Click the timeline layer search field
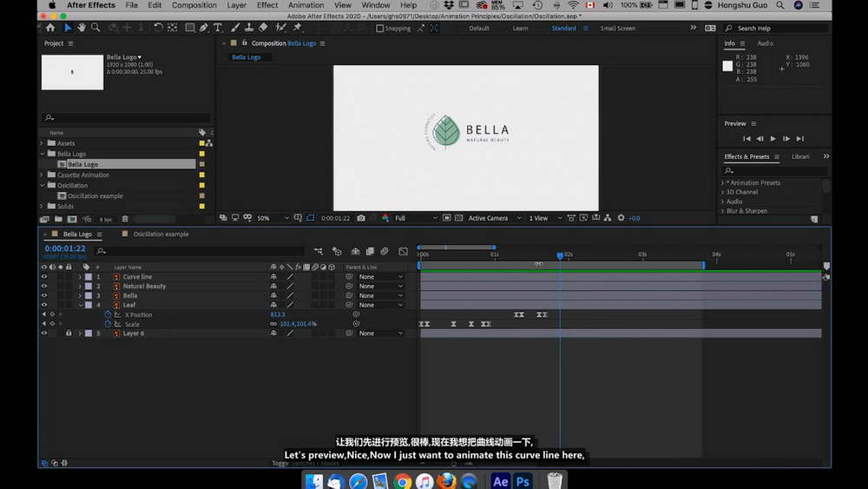The height and width of the screenshot is (489, 868). 201,251
